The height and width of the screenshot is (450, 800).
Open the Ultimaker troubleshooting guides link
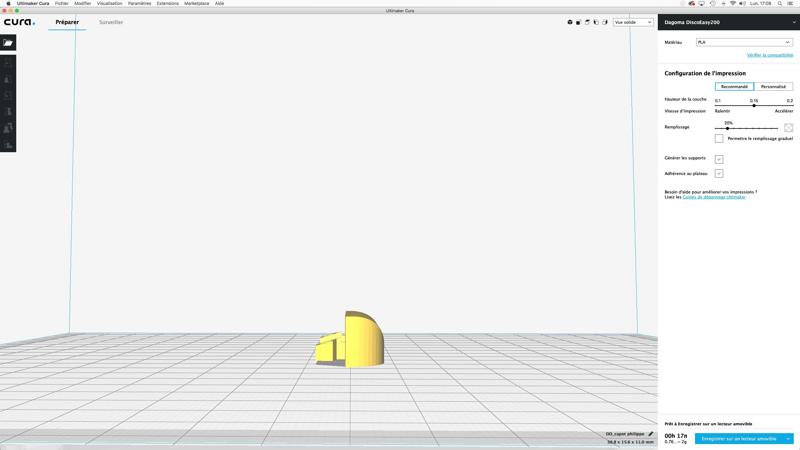click(x=714, y=197)
